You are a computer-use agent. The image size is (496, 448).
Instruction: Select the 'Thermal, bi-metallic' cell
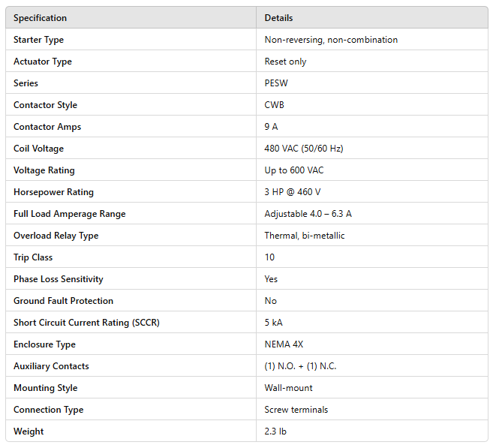305,236
